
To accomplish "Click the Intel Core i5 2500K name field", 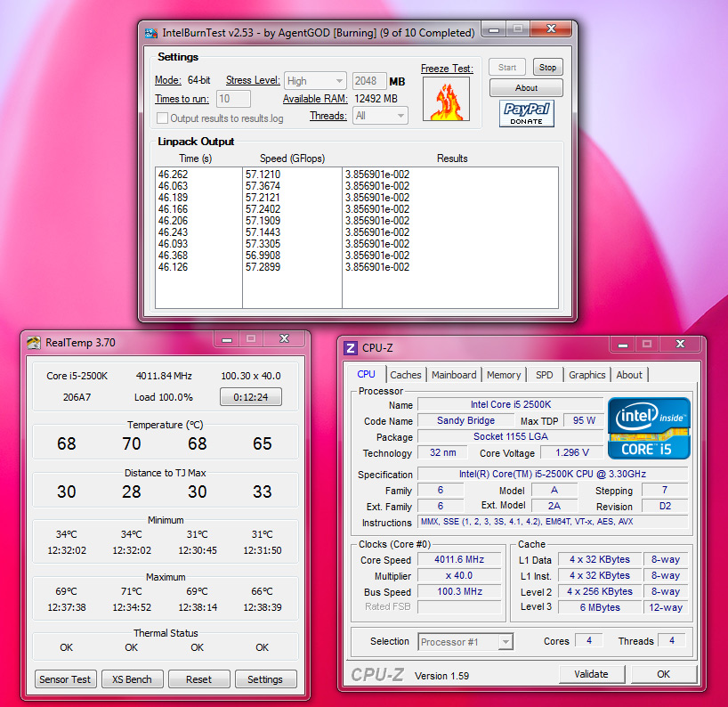I will (x=510, y=404).
